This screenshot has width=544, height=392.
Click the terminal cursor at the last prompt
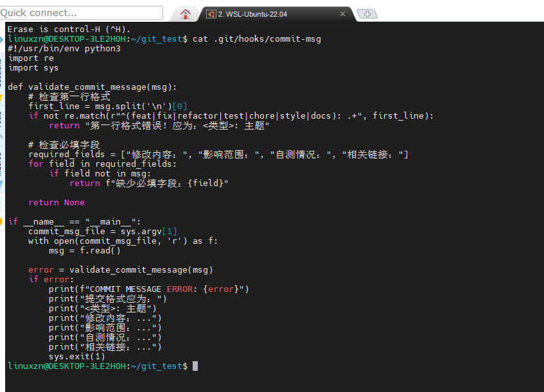tap(195, 366)
